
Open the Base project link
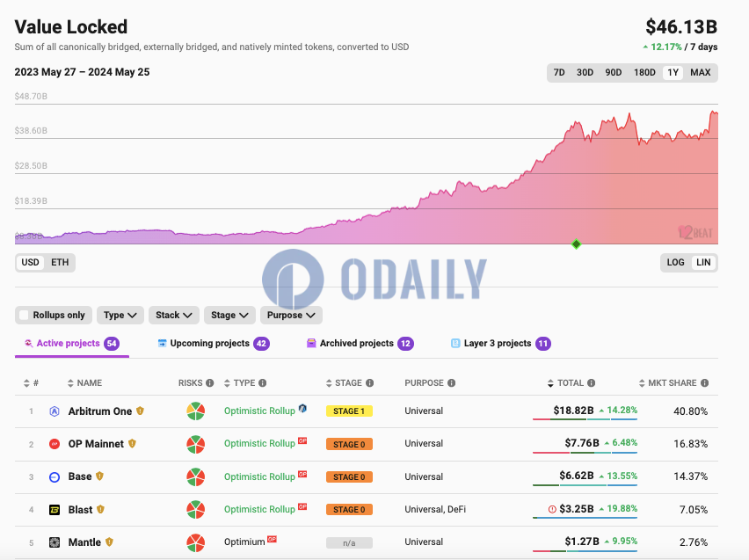coord(80,476)
